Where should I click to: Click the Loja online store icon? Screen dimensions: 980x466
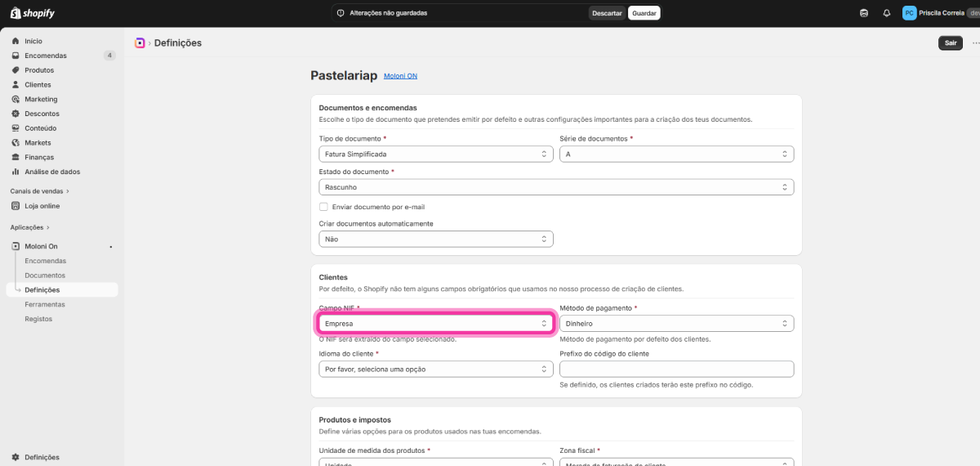[x=16, y=206]
